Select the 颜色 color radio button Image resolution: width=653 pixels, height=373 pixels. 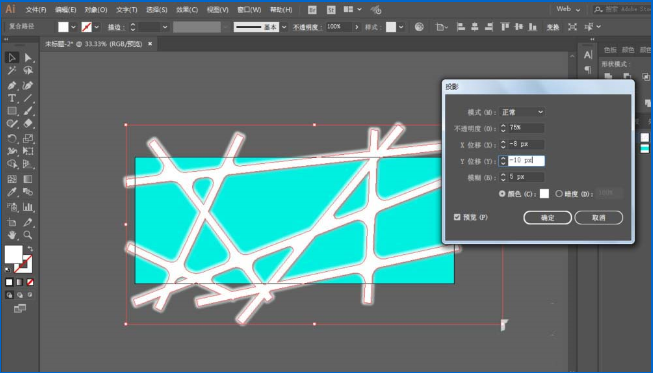[502, 194]
